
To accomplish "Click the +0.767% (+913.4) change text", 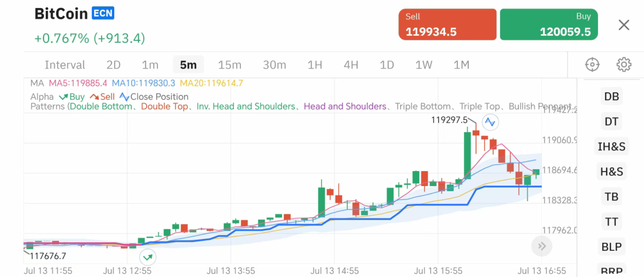I will 90,38.
